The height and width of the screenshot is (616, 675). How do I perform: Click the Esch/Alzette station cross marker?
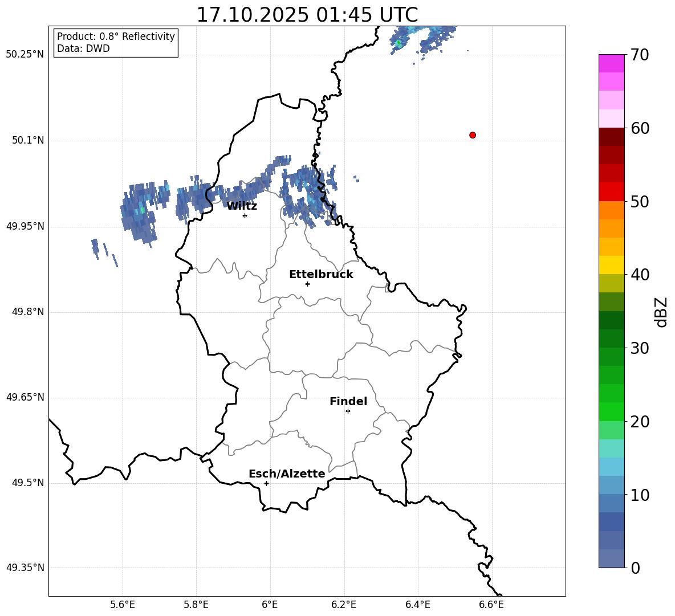[266, 483]
